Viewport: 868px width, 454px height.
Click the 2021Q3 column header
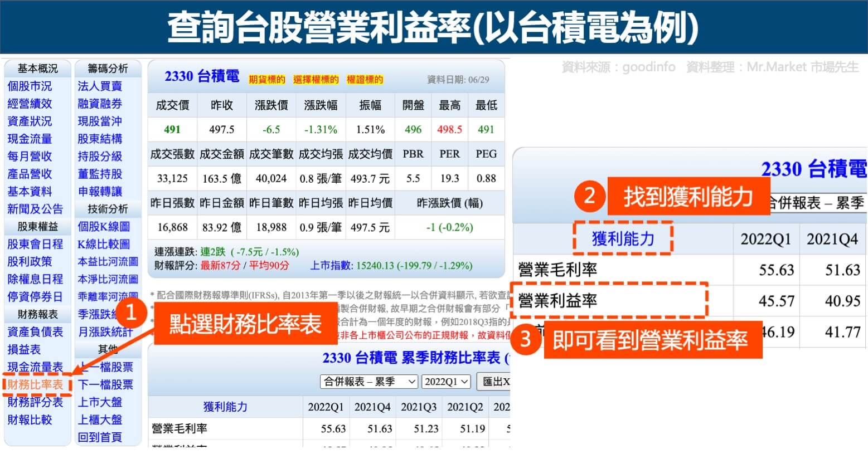click(x=418, y=407)
